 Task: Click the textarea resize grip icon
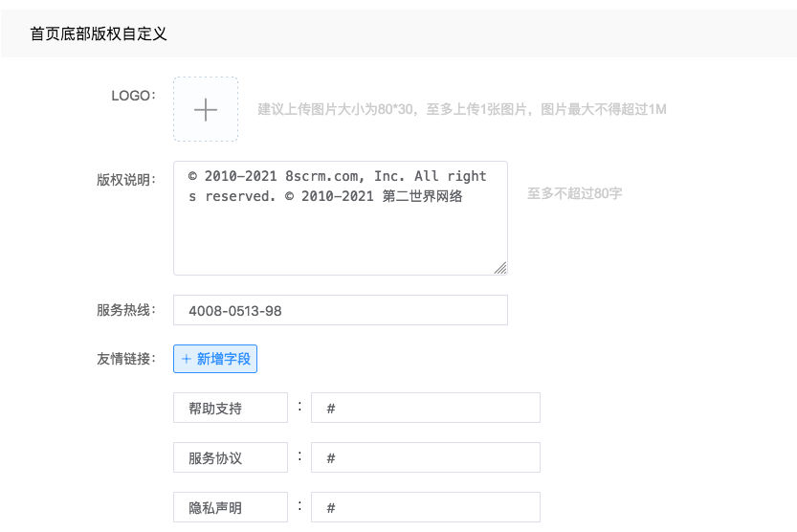[500, 268]
